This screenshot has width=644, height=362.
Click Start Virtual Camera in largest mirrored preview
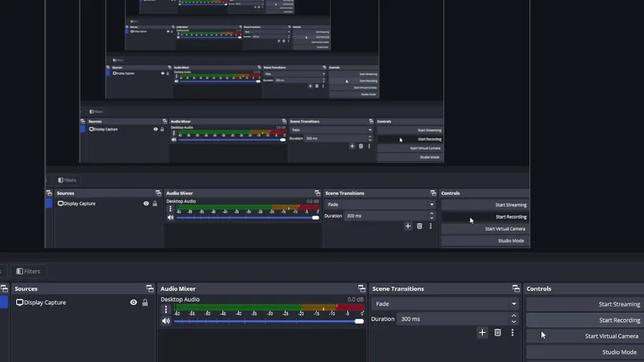pyautogui.click(x=485, y=229)
